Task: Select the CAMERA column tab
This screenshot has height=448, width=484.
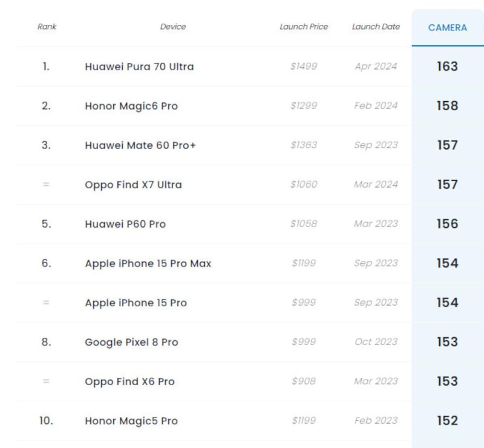Action: [447, 28]
